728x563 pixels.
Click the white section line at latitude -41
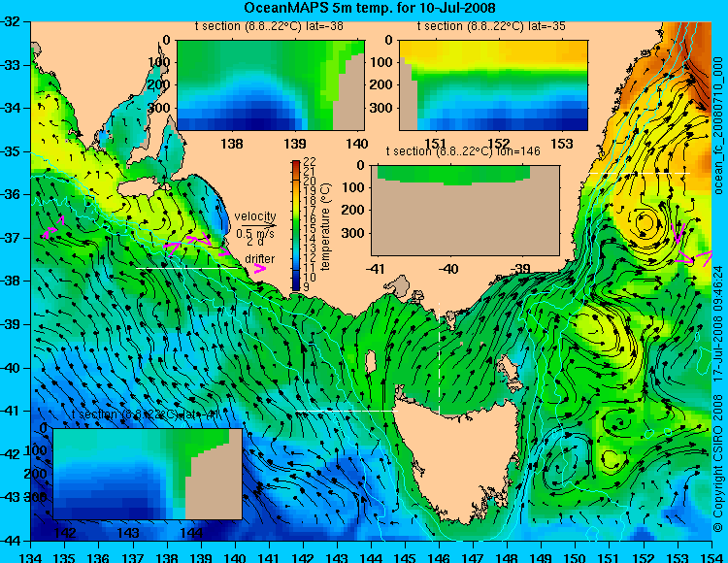coord(346,412)
